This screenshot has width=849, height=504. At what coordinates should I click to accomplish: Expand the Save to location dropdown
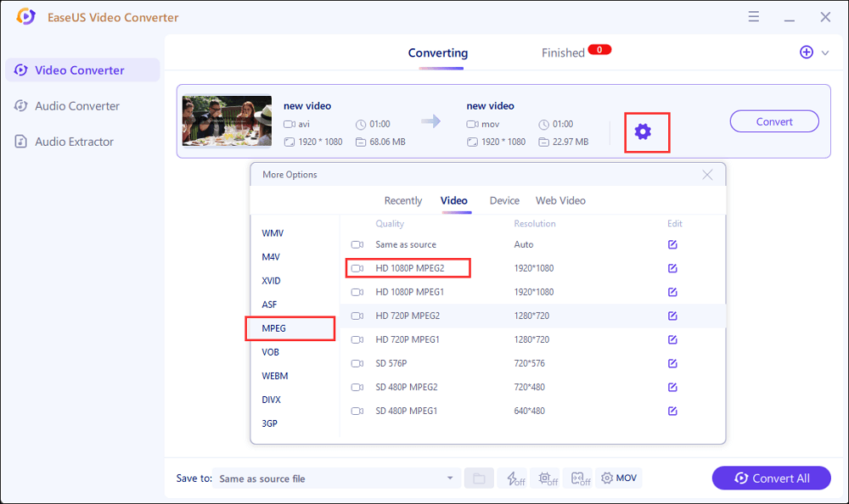(x=450, y=479)
